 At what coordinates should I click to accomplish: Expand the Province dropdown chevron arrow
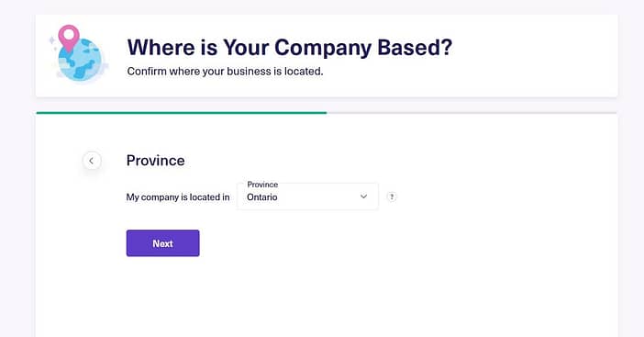[363, 197]
